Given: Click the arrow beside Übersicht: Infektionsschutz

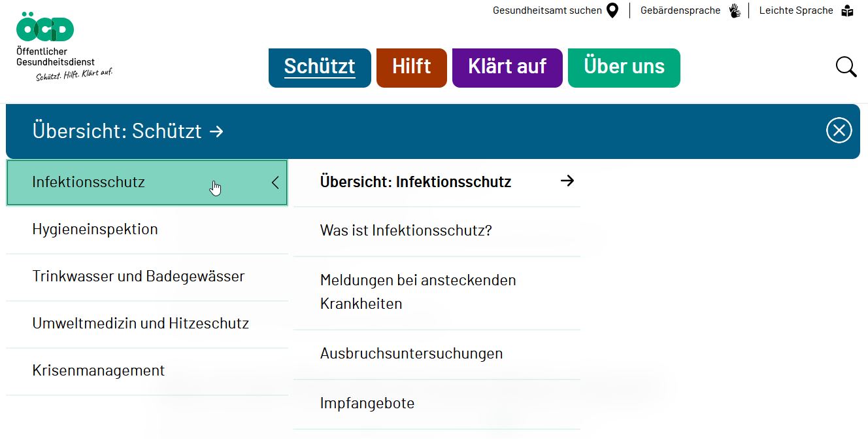Looking at the screenshot, I should tap(567, 181).
